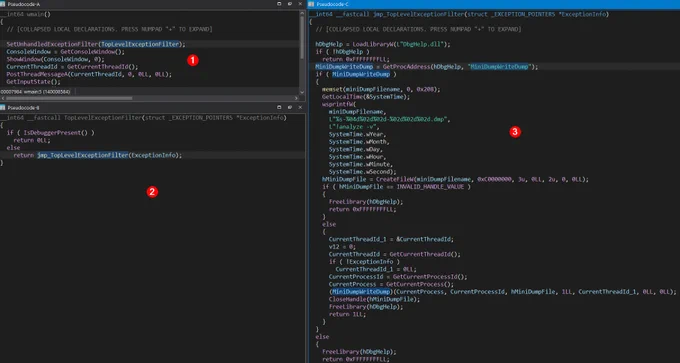680x363 pixels.
Task: Close the Pseudocode-A pane
Action: tap(300, 4)
